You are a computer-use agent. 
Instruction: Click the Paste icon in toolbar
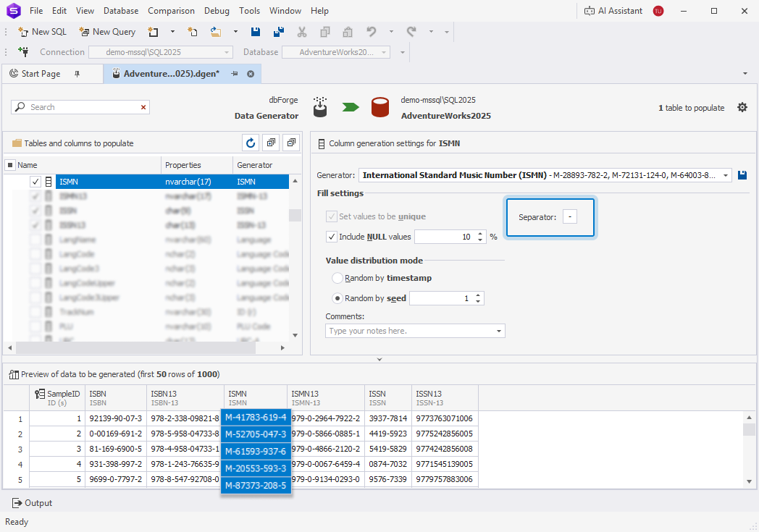[x=348, y=32]
